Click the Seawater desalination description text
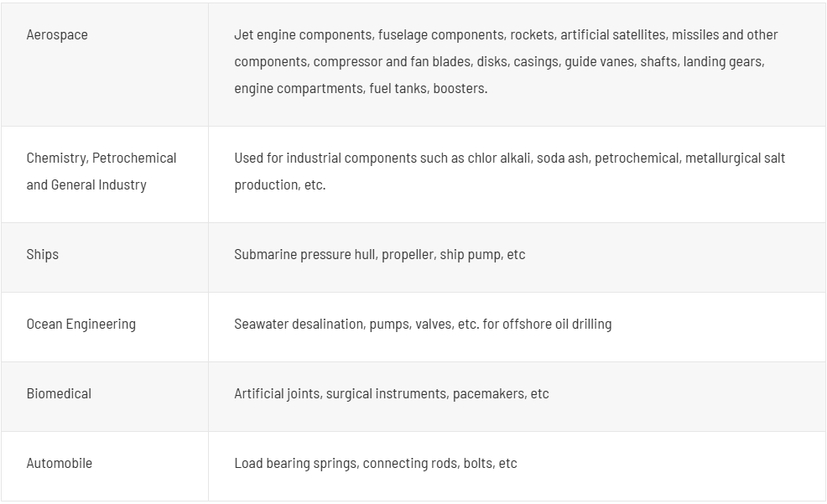 tap(423, 325)
